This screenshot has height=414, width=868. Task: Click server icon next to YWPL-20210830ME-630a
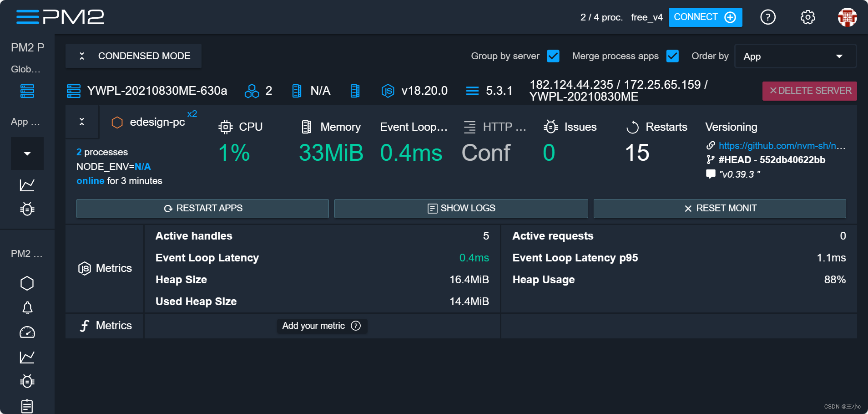(x=74, y=91)
